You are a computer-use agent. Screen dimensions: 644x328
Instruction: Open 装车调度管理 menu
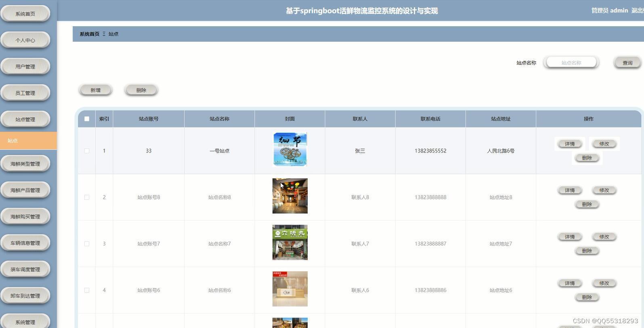pos(25,270)
